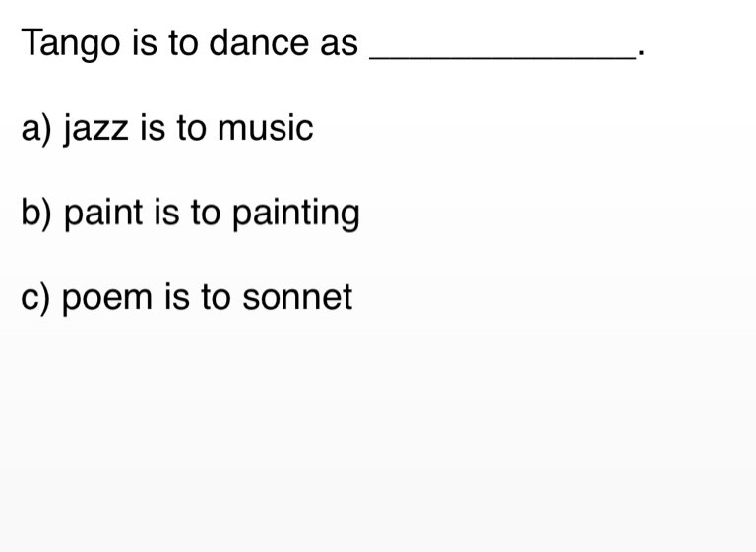This screenshot has height=552, width=756.
Task: Select answer b) paint is to painting
Action: [x=190, y=214]
